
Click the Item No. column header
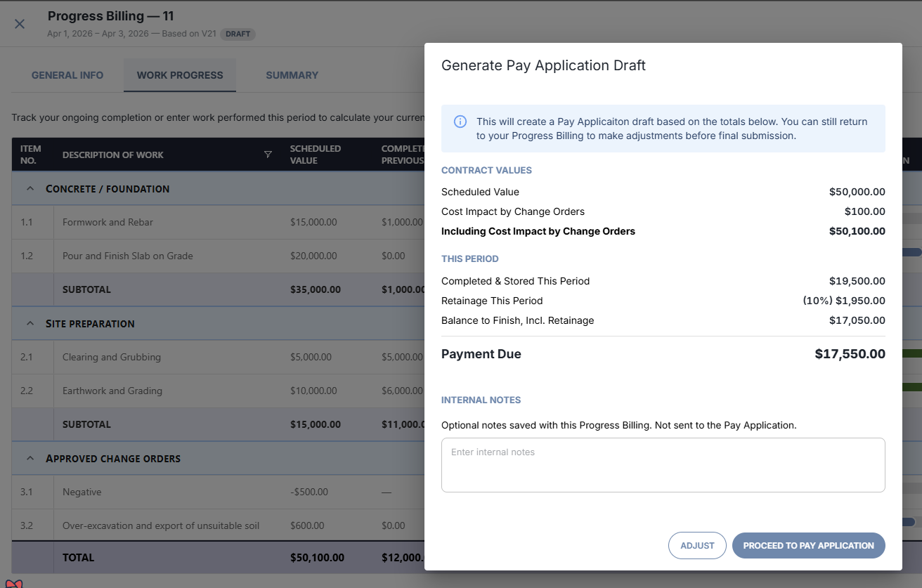(x=31, y=155)
